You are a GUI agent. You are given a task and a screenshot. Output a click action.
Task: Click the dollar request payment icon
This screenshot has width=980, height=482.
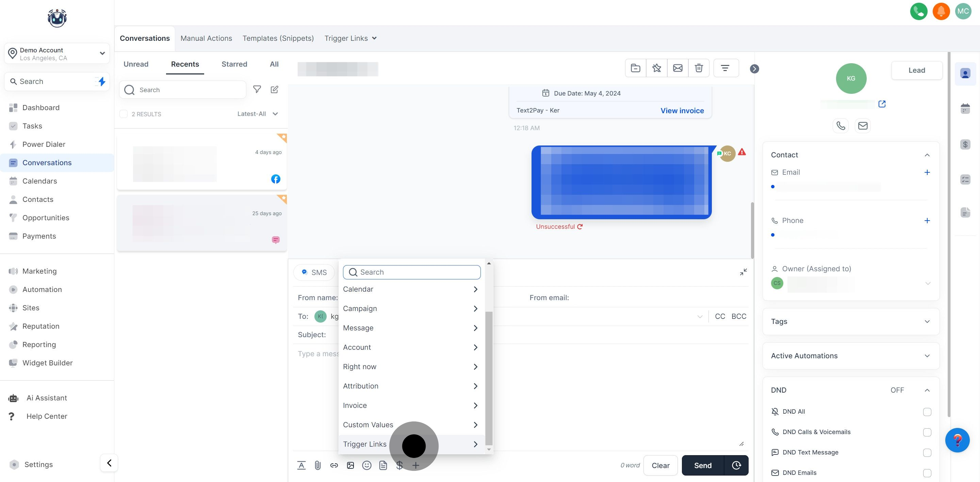[399, 465]
